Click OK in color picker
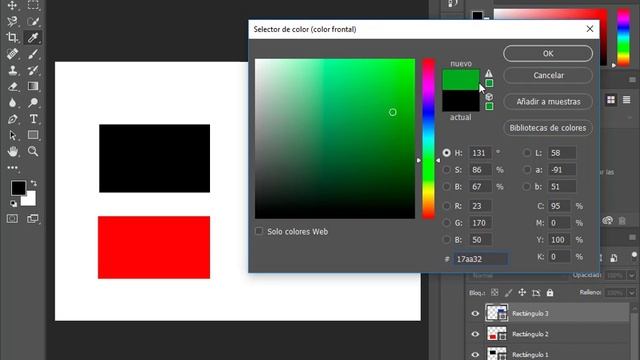The height and width of the screenshot is (360, 640). tap(548, 53)
